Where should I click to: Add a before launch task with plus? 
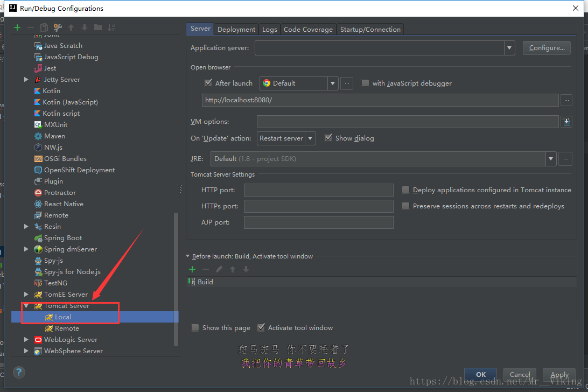pyautogui.click(x=192, y=269)
